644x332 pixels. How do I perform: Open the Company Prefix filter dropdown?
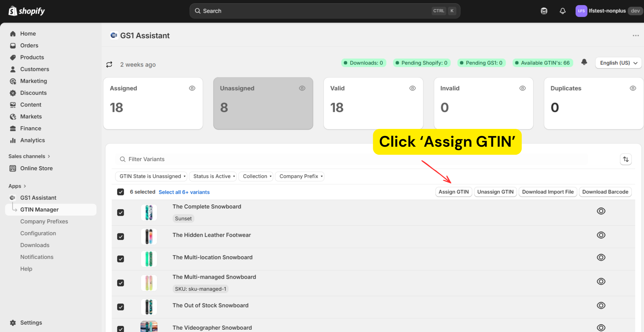point(300,176)
